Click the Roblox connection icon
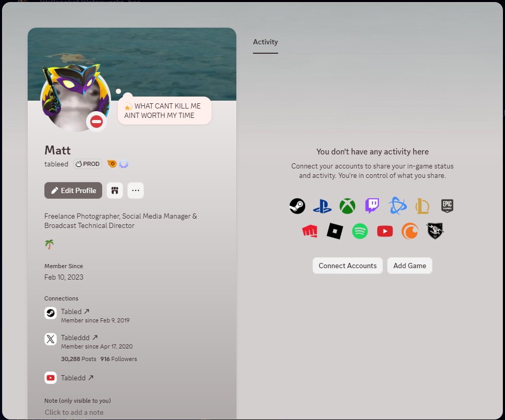505x420 pixels. pyautogui.click(x=334, y=231)
